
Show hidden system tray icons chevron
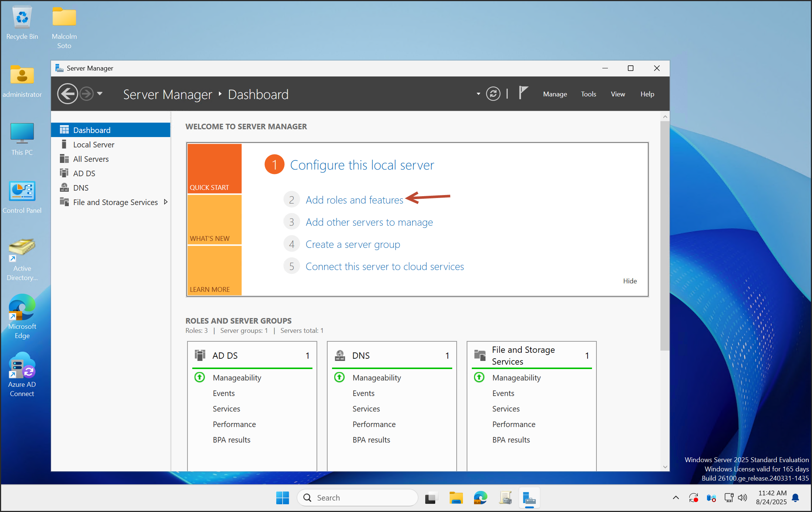(676, 498)
